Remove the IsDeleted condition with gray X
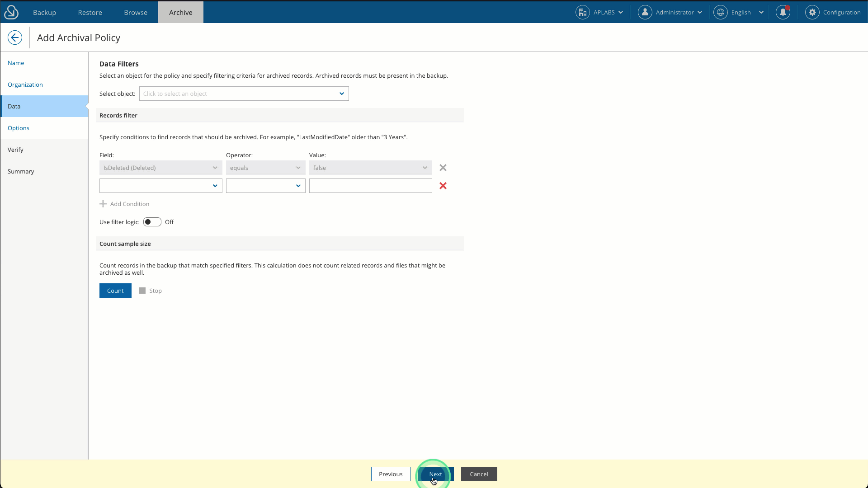Screen dimensions: 868x488 443,168
